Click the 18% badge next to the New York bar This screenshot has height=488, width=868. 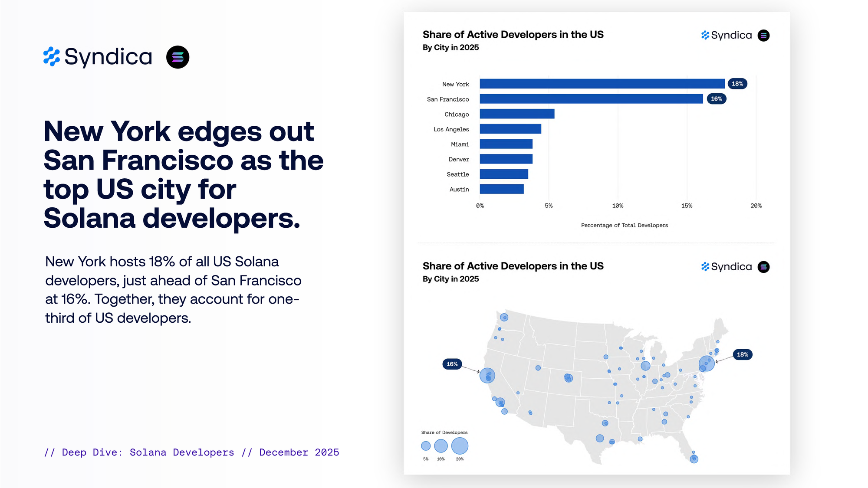[x=737, y=84]
